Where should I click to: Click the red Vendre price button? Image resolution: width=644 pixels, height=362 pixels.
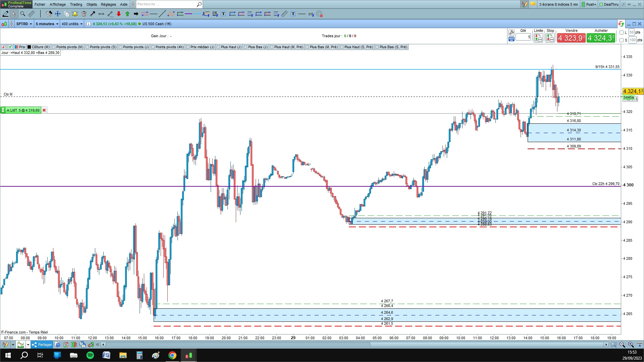571,38
